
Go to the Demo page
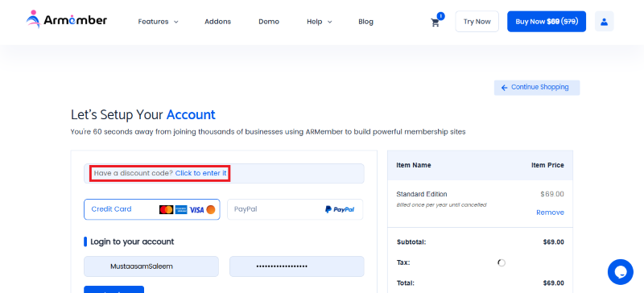269,22
